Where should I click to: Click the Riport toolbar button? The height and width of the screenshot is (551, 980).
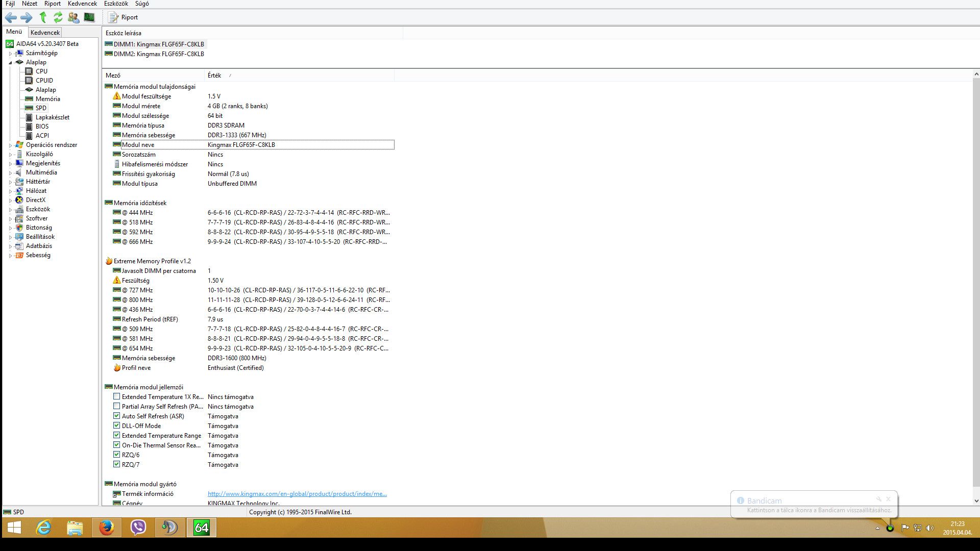(123, 17)
